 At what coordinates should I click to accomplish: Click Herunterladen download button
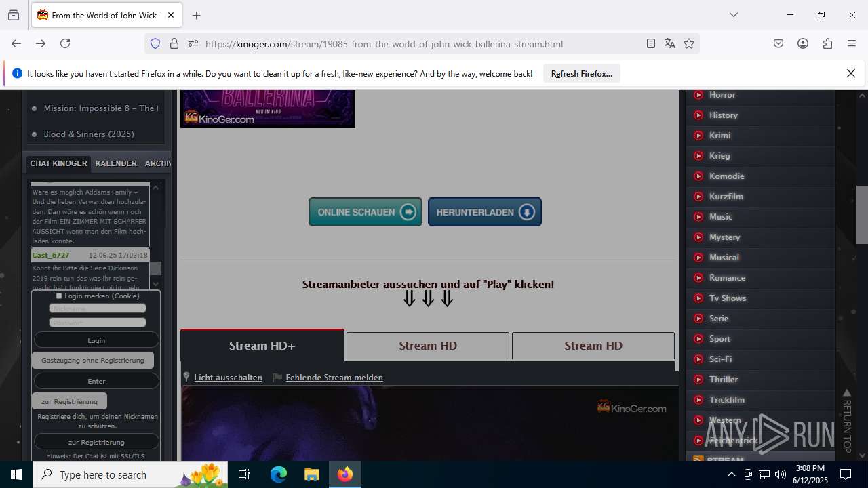[485, 212]
